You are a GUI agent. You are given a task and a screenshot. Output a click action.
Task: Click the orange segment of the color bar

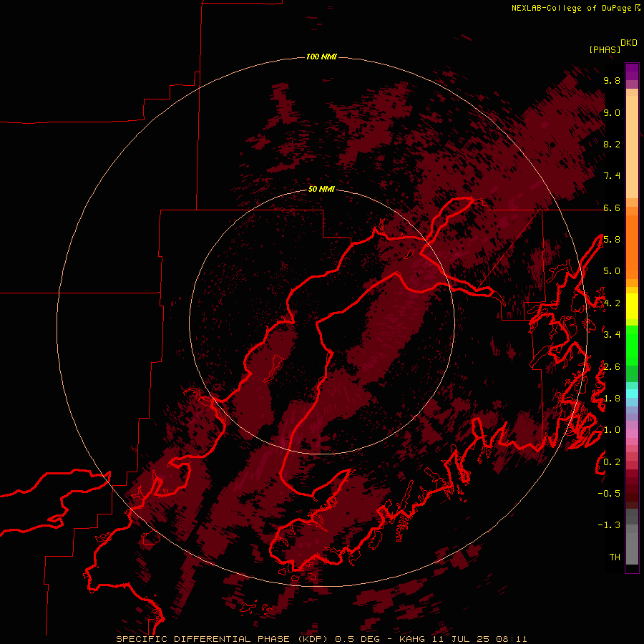click(632, 246)
